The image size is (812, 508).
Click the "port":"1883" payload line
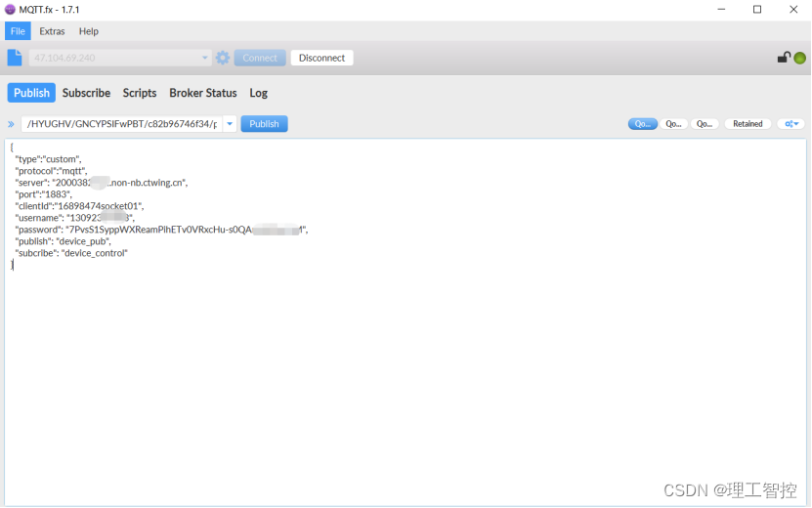[44, 194]
